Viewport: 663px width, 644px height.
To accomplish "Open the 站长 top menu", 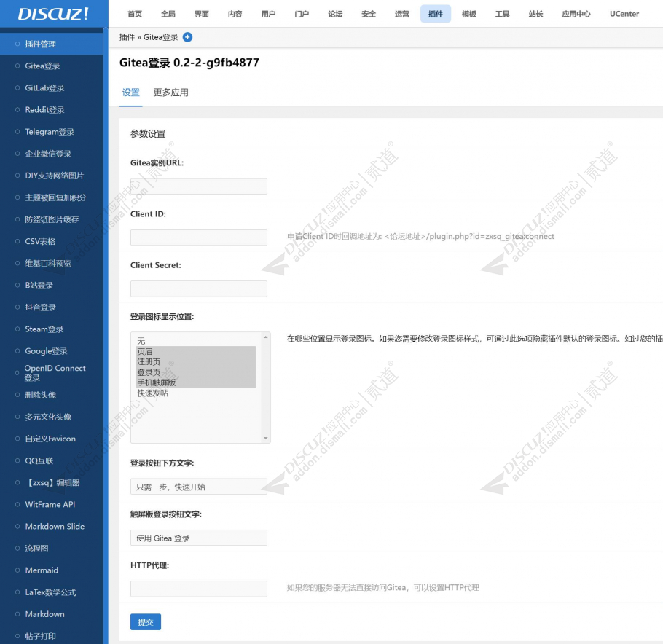I will point(535,14).
